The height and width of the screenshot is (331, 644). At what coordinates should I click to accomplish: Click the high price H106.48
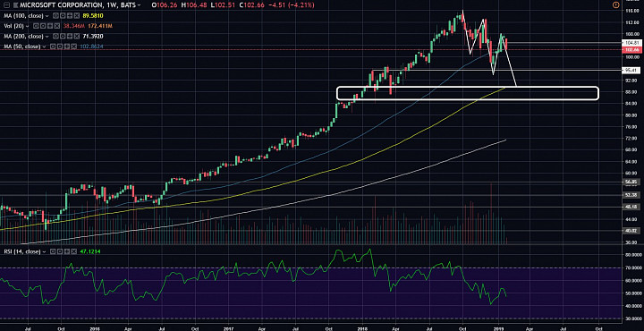[194, 5]
